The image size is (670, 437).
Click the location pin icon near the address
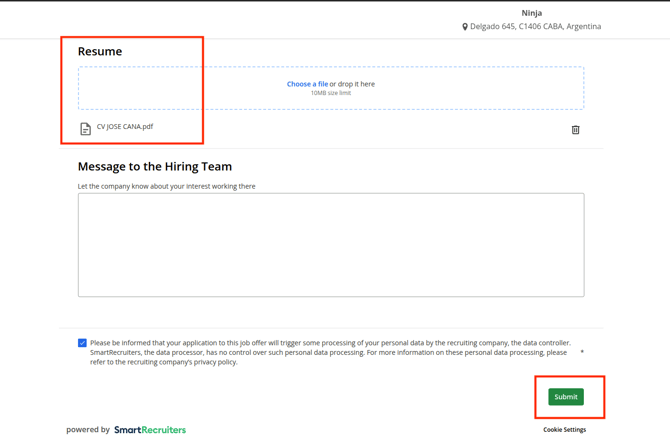[465, 27]
